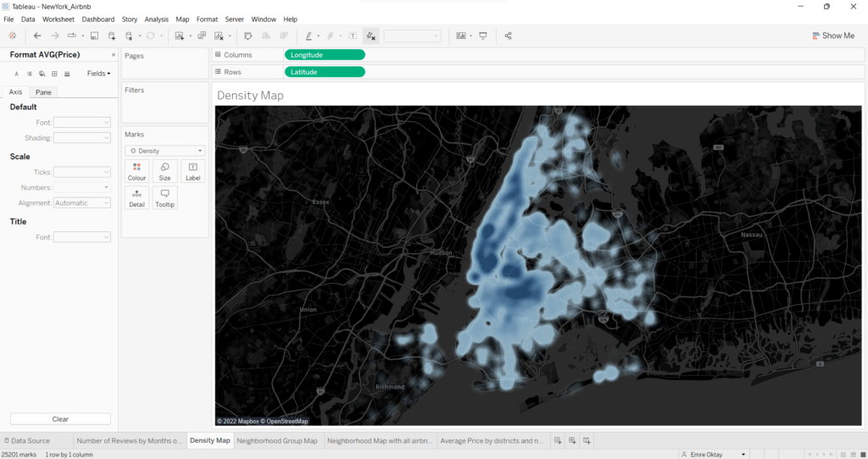The height and width of the screenshot is (459, 868).
Task: Click the Undo back arrow in toolbar
Action: point(37,36)
